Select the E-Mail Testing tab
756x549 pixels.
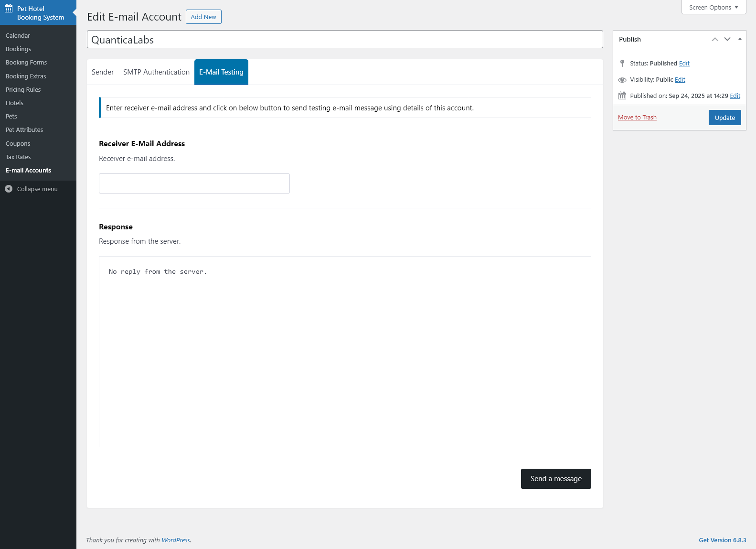tap(221, 72)
